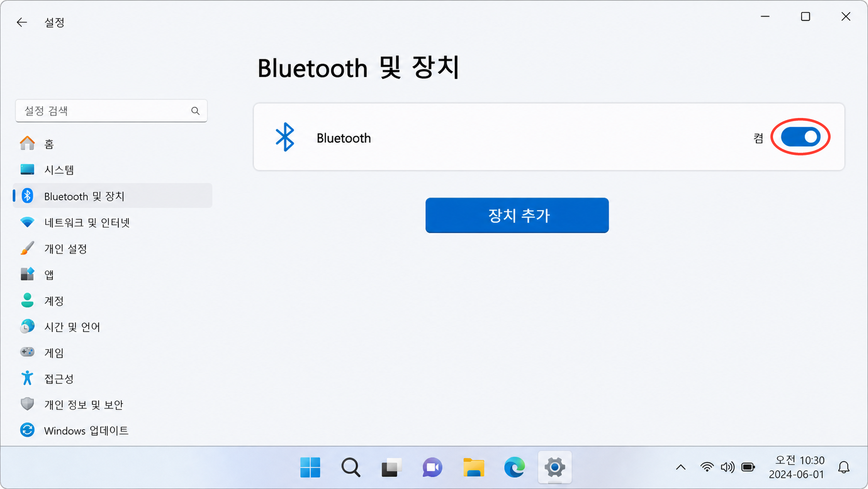
Task: Open taskbar Search icon
Action: [351, 468]
